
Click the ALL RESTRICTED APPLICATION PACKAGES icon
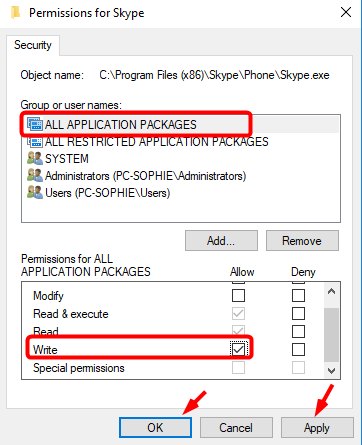35,142
